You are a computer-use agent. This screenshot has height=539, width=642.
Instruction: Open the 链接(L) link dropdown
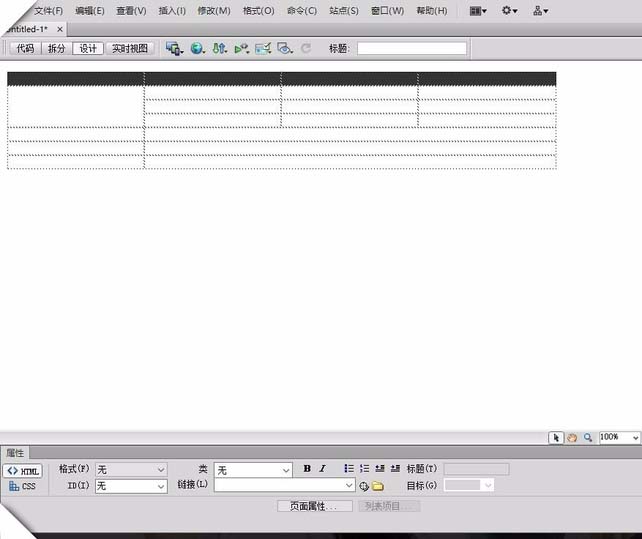pos(285,485)
